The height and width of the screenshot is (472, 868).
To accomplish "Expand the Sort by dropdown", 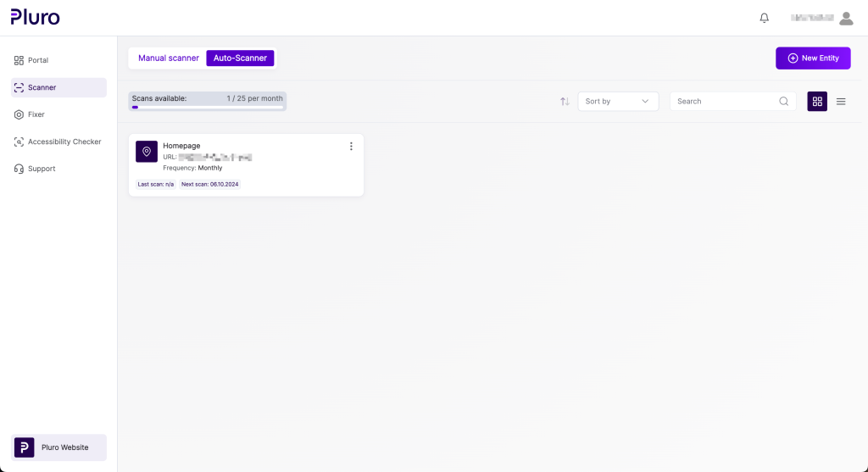I will coord(618,102).
